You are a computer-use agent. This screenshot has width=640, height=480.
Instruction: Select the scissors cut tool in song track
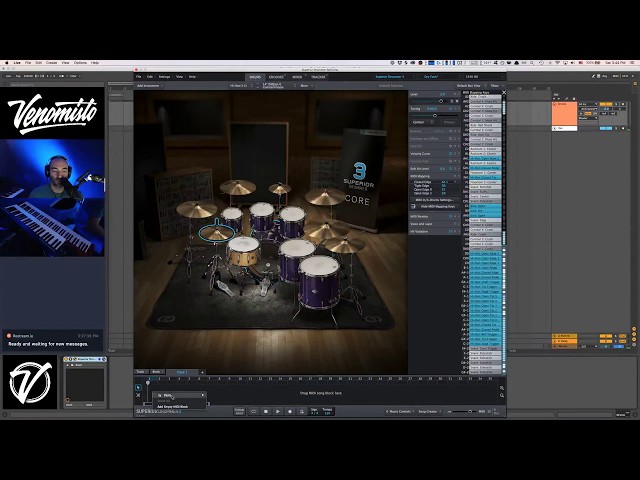tap(138, 395)
